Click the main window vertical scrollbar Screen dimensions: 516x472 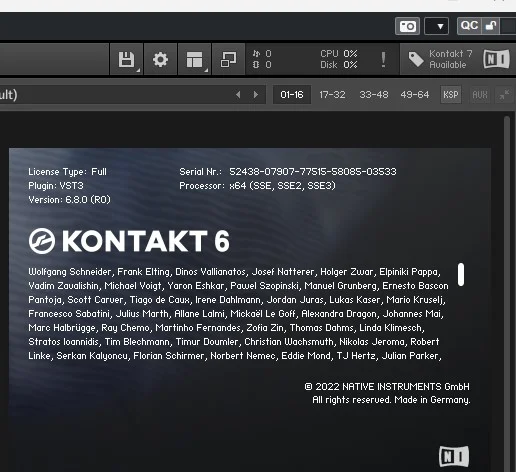pos(507,293)
